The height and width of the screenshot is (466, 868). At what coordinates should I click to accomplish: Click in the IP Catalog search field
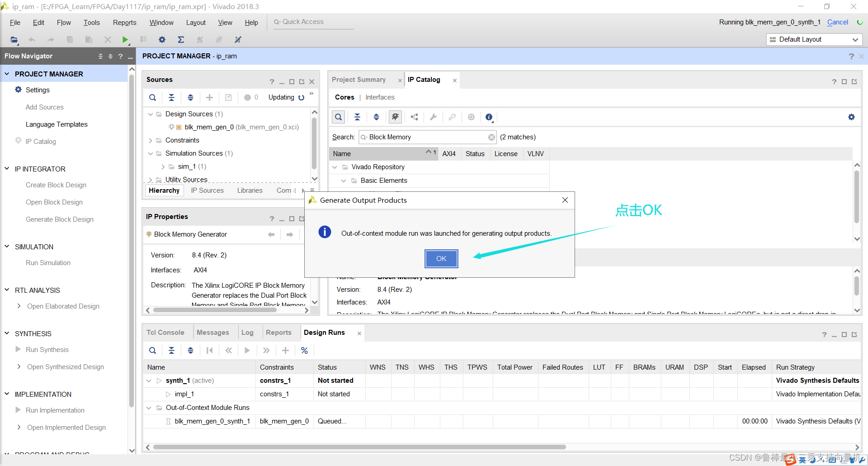click(427, 137)
